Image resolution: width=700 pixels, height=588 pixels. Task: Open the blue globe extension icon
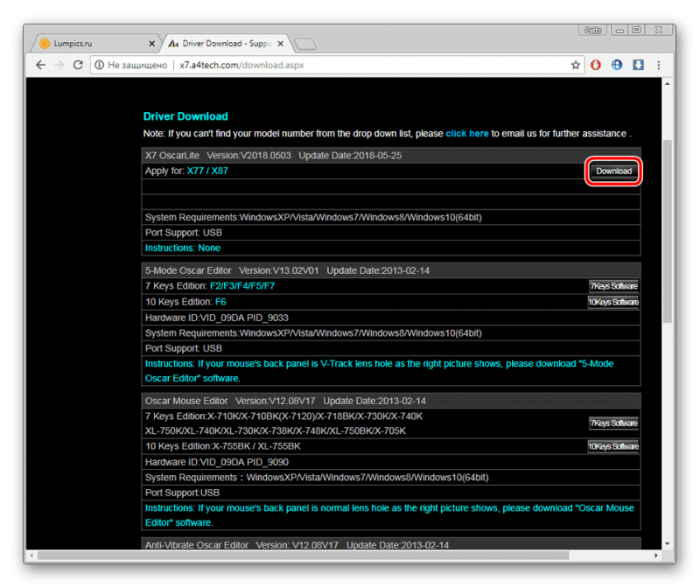617,65
